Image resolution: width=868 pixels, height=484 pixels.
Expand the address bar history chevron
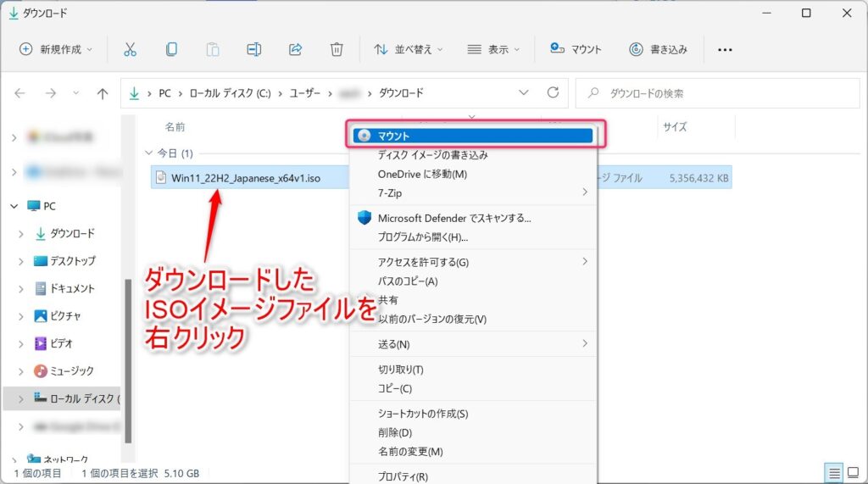523,92
